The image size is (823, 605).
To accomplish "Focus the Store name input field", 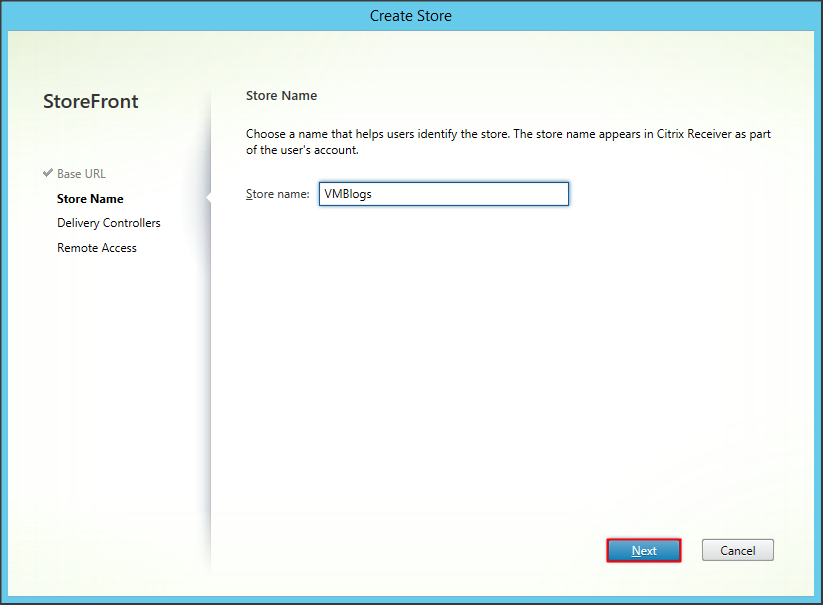I will pos(443,194).
